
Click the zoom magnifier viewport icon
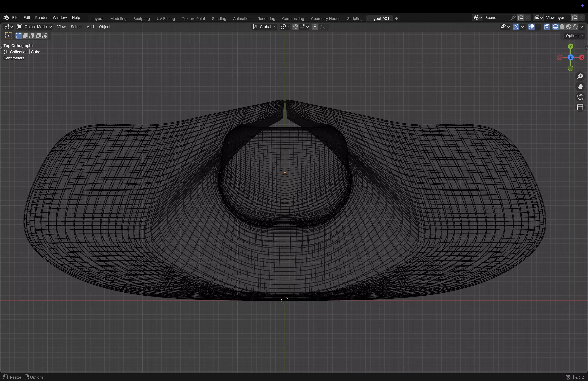coord(580,76)
